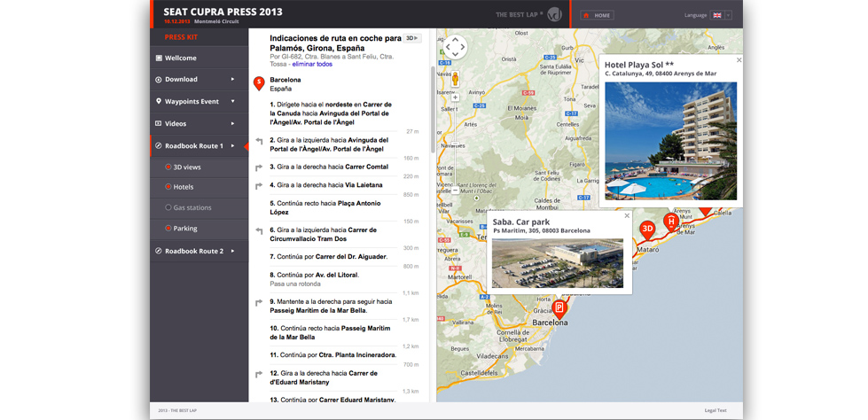Open the Wellcome menu item

181,58
